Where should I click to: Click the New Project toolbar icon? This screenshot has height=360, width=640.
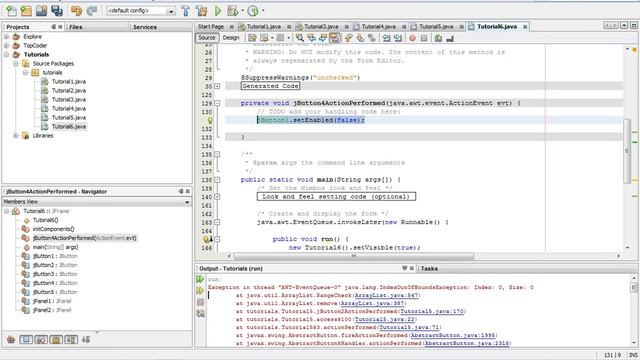(26, 11)
